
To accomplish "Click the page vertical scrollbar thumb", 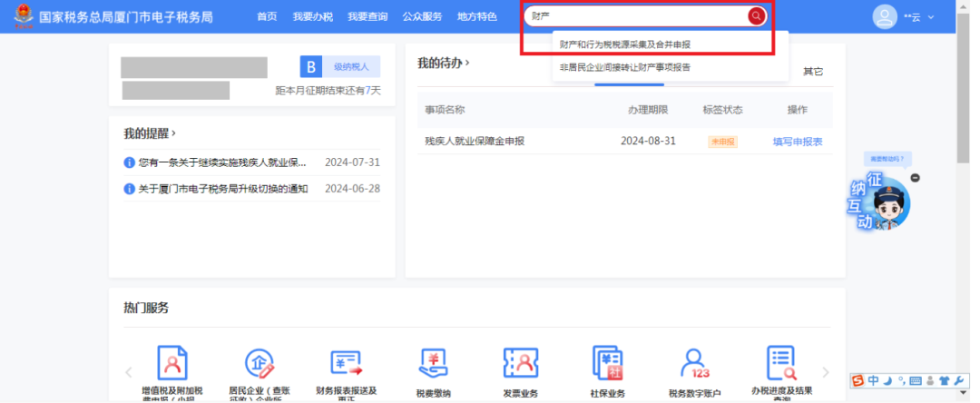I will pos(963,87).
